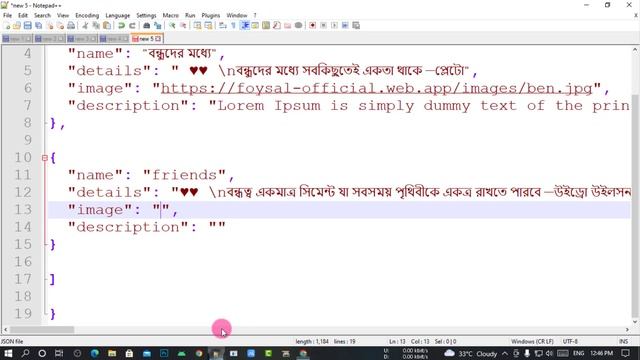Click the vertical scrollbar thumb

click(635, 206)
